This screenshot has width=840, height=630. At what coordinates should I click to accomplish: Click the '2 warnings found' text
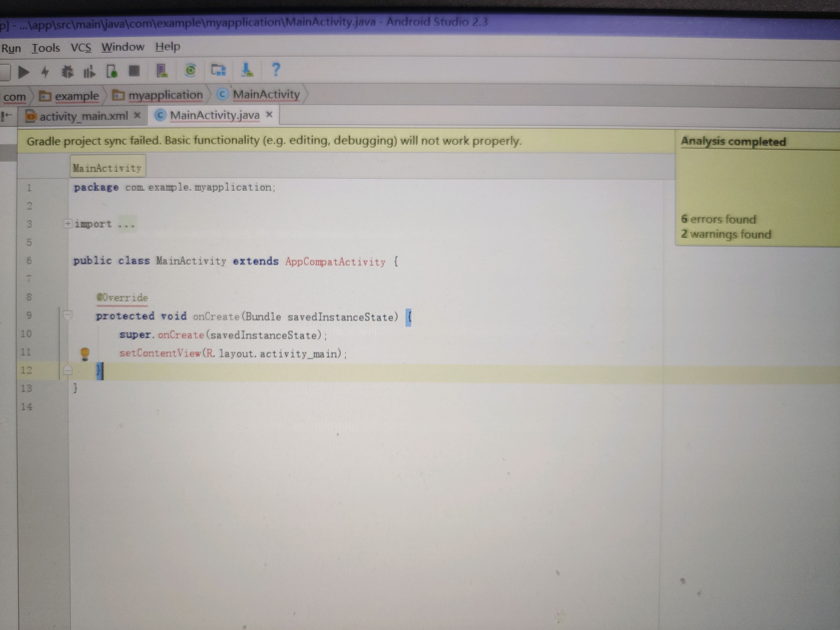pos(726,234)
